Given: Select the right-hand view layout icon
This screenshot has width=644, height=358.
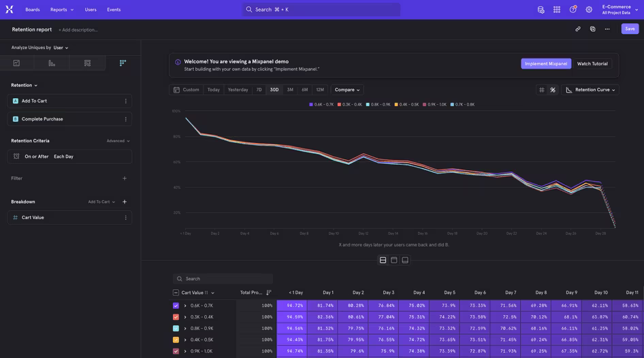Looking at the screenshot, I should click(x=405, y=260).
